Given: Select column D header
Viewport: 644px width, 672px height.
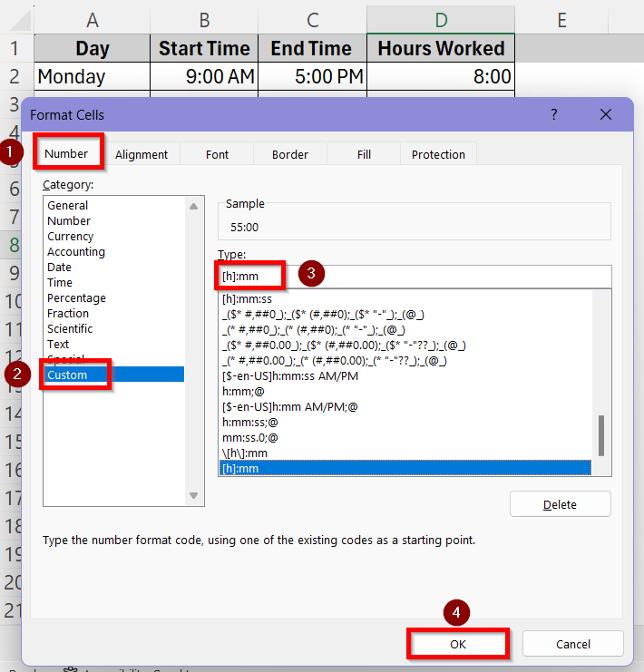Looking at the screenshot, I should 441,20.
